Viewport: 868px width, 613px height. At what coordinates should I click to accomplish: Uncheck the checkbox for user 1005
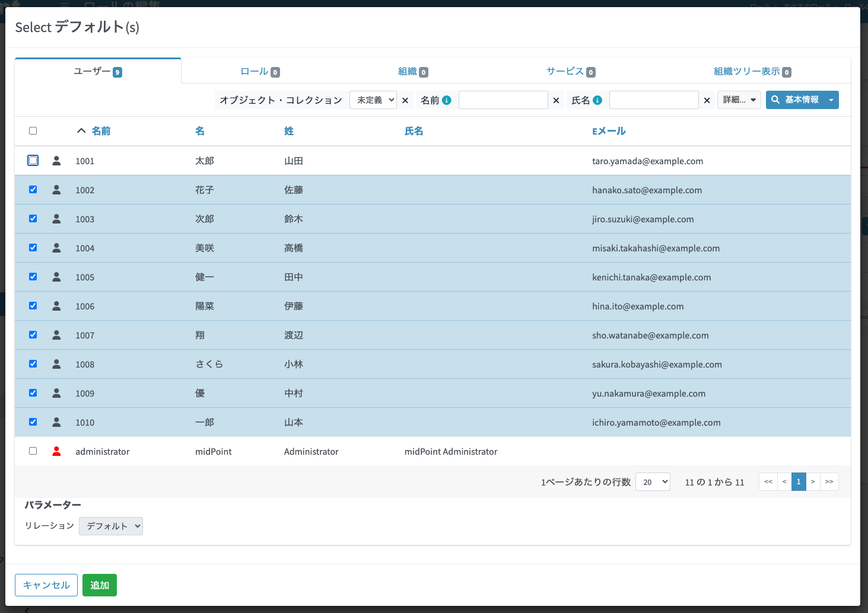tap(33, 277)
